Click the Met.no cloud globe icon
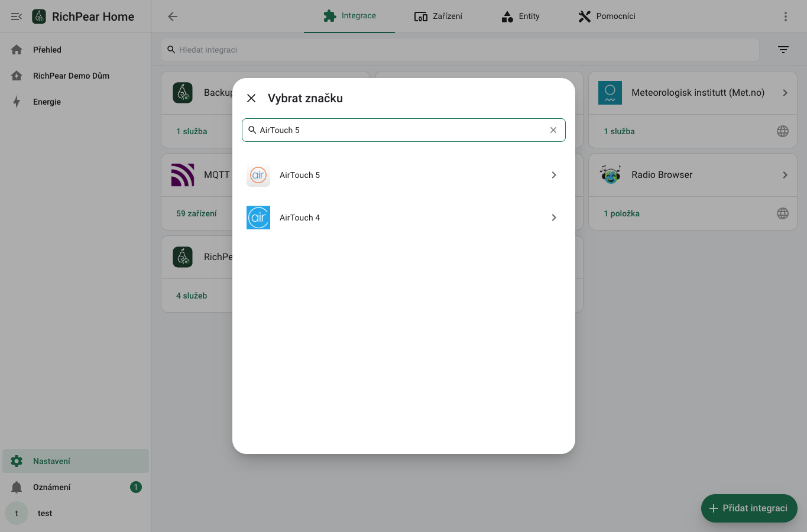 tap(783, 131)
